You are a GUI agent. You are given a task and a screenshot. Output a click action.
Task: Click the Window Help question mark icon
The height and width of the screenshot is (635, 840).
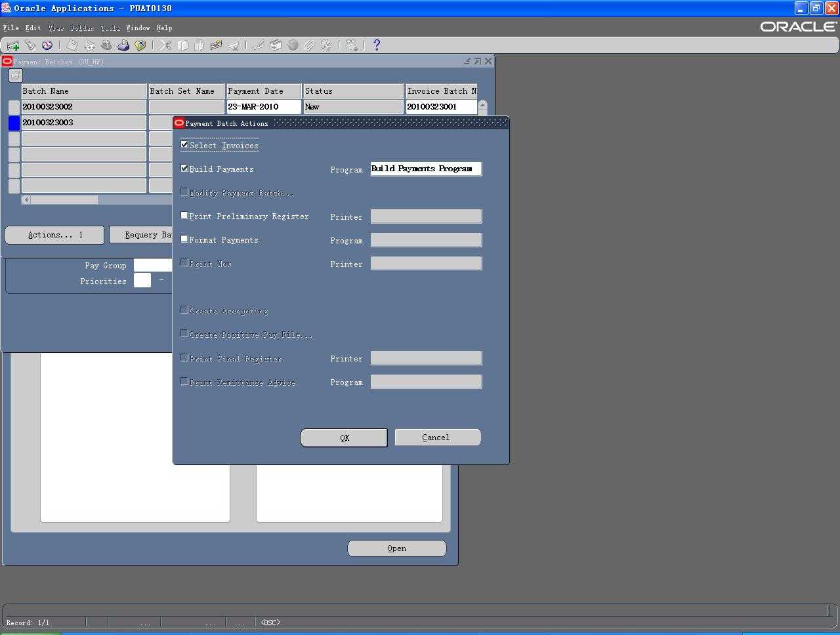[x=377, y=45]
